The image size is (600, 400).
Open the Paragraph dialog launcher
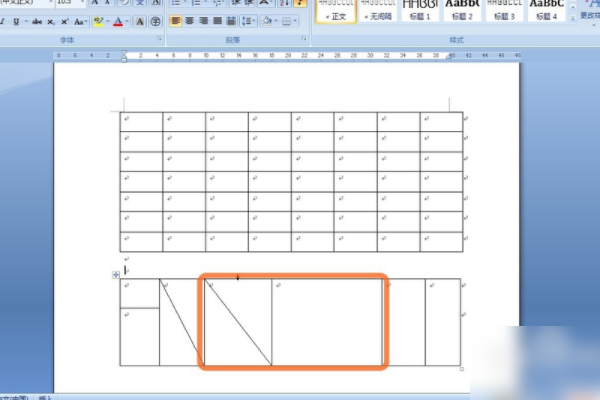pos(304,39)
